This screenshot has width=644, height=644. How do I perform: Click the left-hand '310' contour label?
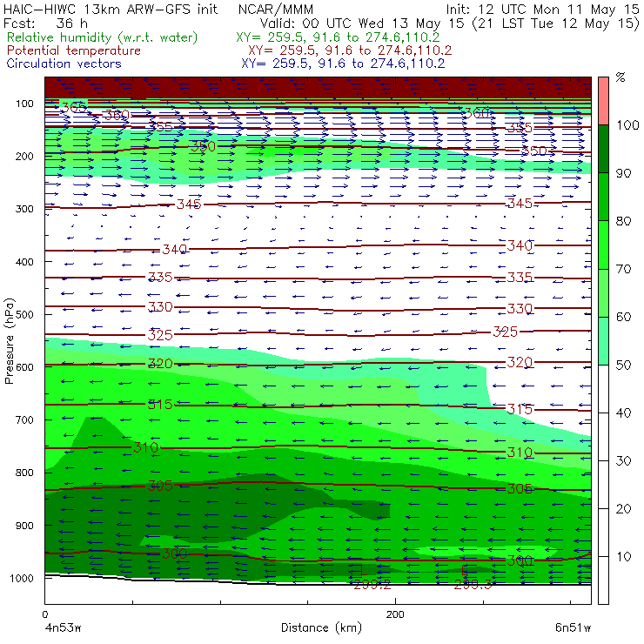[x=146, y=447]
